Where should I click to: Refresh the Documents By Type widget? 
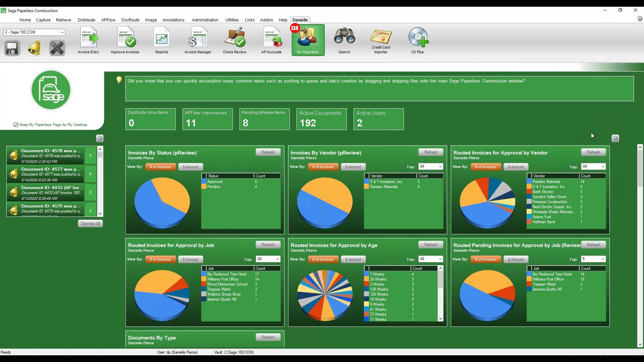pyautogui.click(x=268, y=337)
